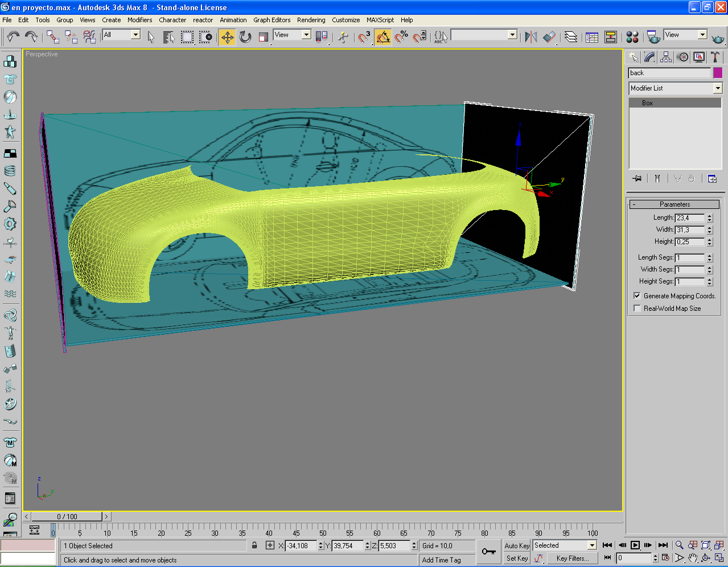Screen dimensions: 728x567
Task: Open the Graph Editors menu
Action: [272, 20]
